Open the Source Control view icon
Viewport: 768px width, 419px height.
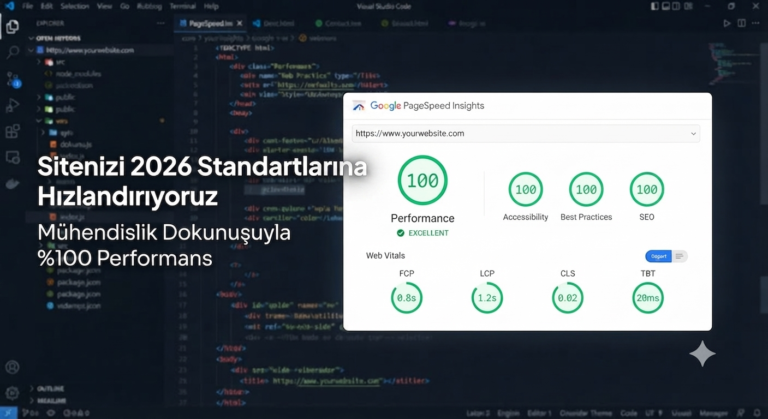coord(13,79)
